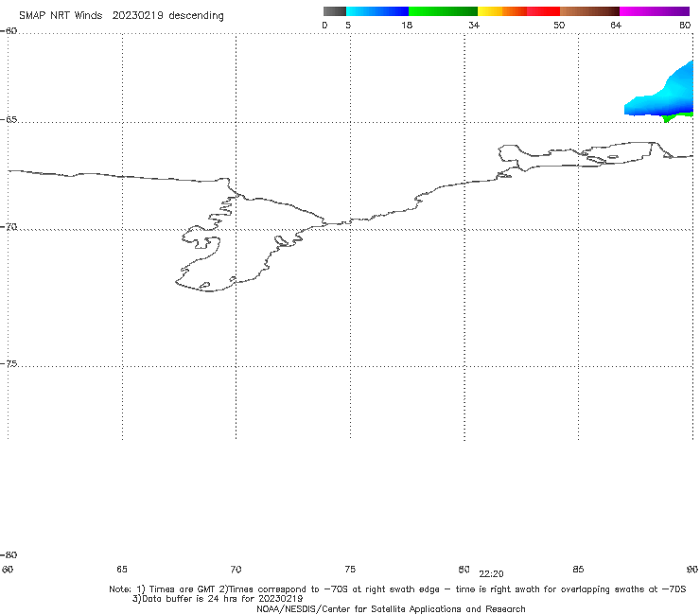Click the magenta-purple segment of the color bar
Viewport: 700px width, 615px height.
tap(655, 11)
